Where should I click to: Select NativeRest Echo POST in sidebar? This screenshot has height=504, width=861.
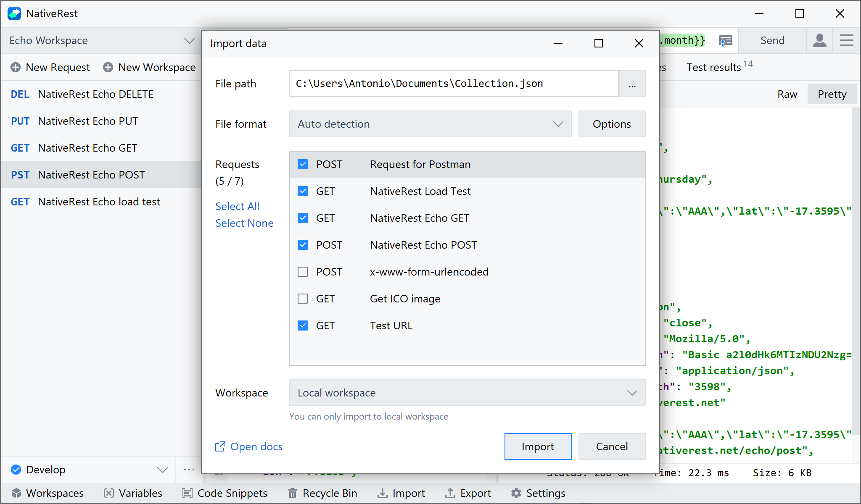coord(101,175)
